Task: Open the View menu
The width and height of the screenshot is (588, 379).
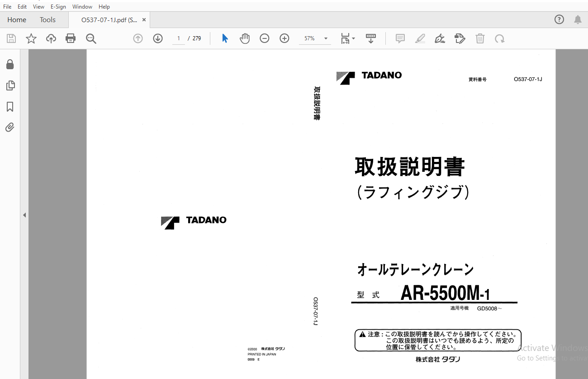Action: (x=39, y=7)
